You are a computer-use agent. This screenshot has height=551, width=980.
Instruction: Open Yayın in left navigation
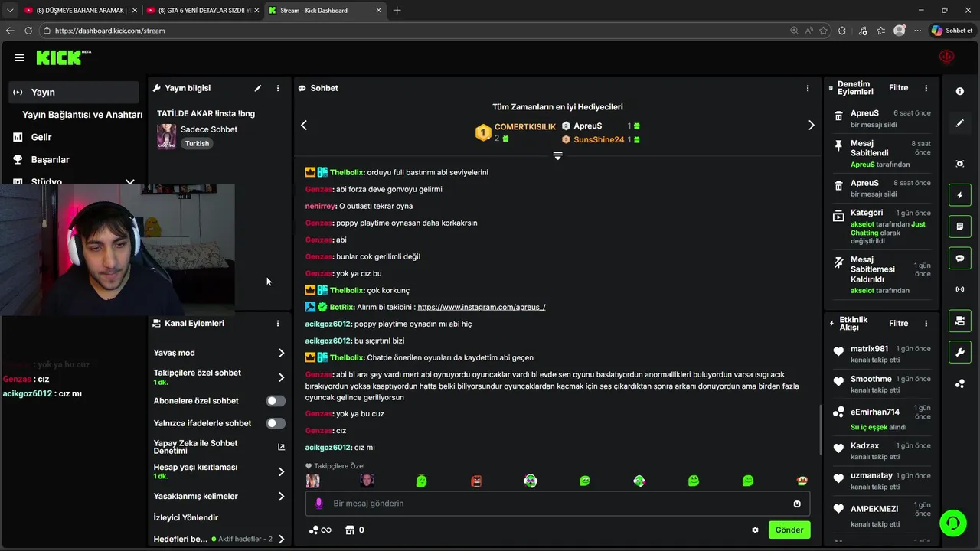tap(74, 92)
